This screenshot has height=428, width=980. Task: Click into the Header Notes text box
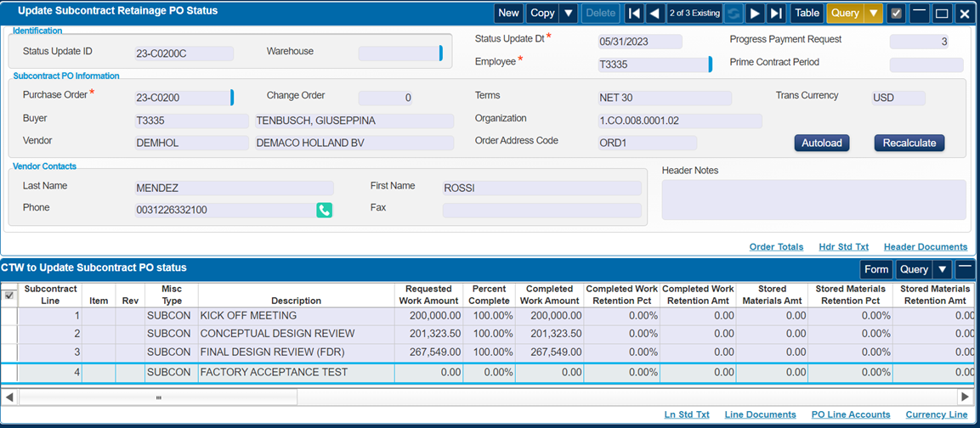[813, 200]
